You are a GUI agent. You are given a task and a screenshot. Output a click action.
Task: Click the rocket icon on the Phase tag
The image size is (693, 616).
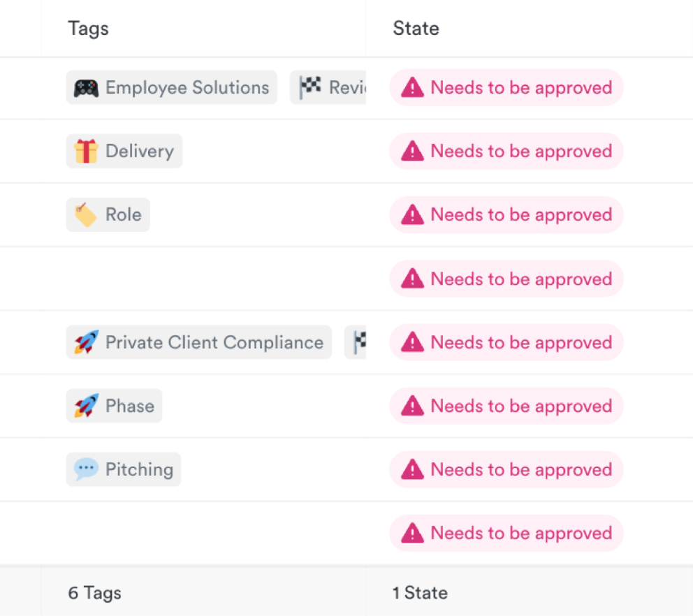coord(87,406)
